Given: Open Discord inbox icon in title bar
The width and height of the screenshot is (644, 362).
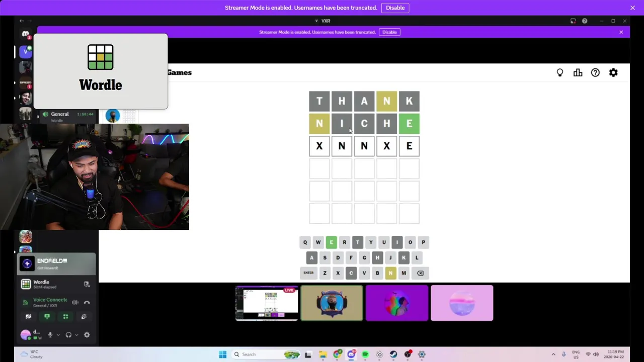Looking at the screenshot, I should click(573, 21).
